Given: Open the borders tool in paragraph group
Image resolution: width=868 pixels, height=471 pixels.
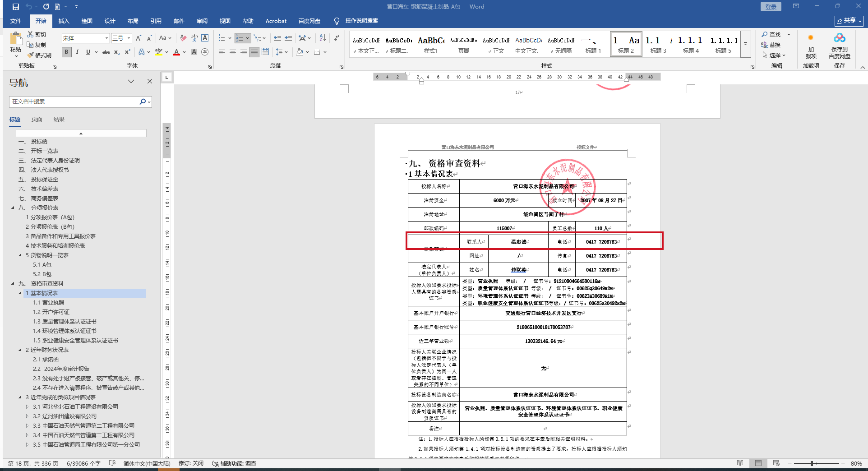Looking at the screenshot, I should click(x=317, y=52).
